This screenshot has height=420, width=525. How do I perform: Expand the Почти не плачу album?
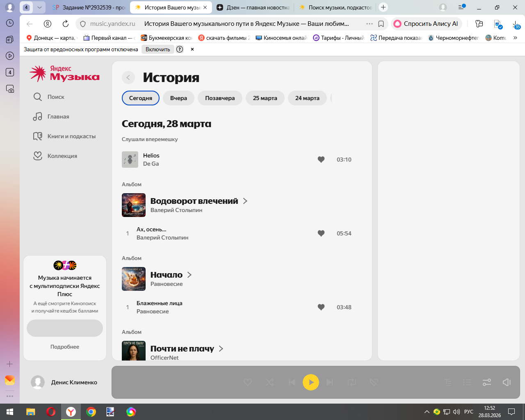pos(221,349)
